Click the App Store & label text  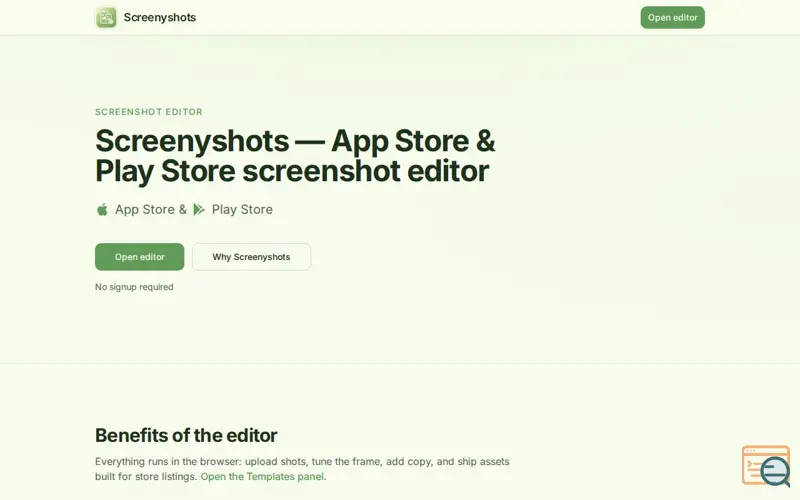151,209
